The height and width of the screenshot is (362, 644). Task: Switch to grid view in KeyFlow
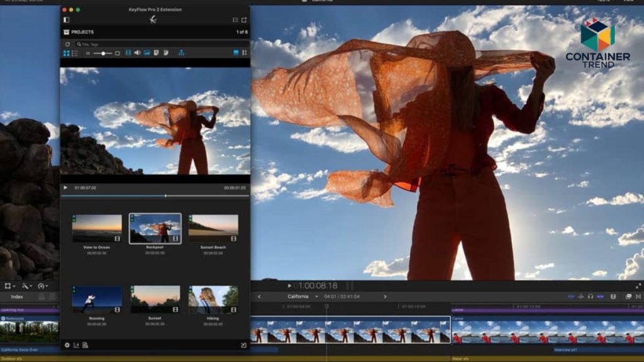click(67, 53)
